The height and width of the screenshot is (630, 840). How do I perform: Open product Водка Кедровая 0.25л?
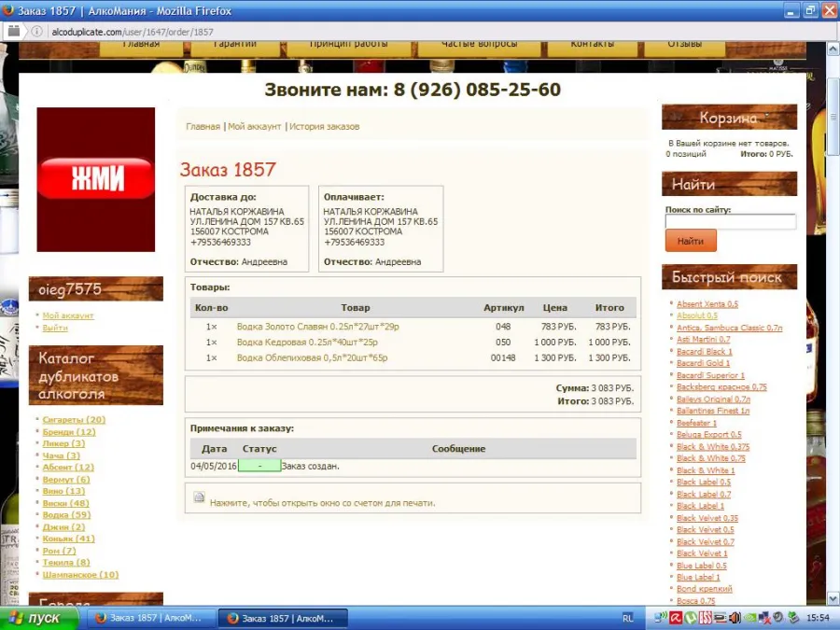307,342
